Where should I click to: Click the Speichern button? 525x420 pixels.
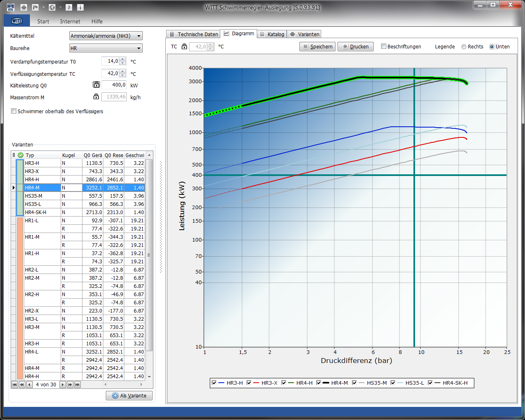pyautogui.click(x=317, y=47)
